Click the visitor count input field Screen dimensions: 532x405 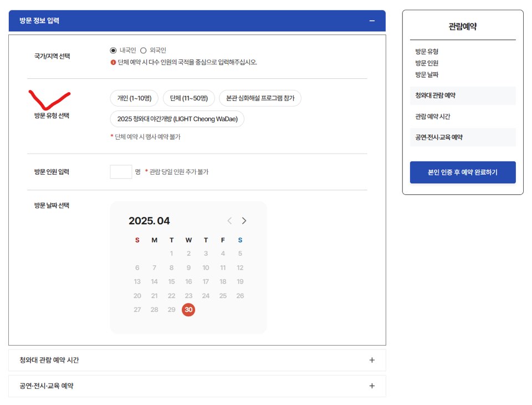pos(121,171)
